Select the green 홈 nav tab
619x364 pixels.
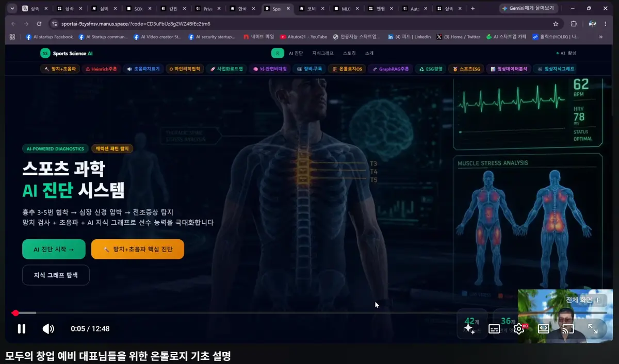click(278, 53)
